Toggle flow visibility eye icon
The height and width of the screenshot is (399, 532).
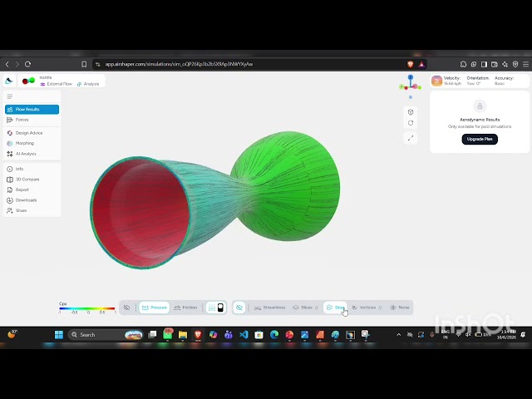pos(239,308)
